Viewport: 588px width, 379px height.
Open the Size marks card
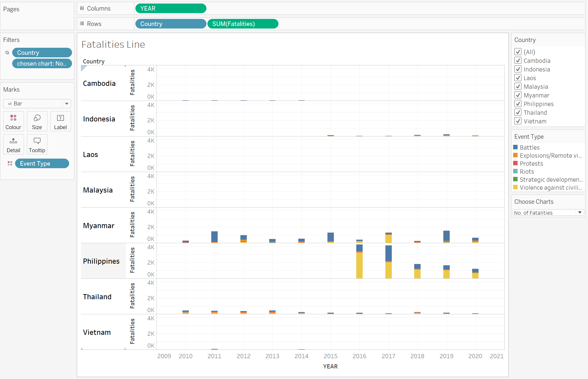[37, 121]
